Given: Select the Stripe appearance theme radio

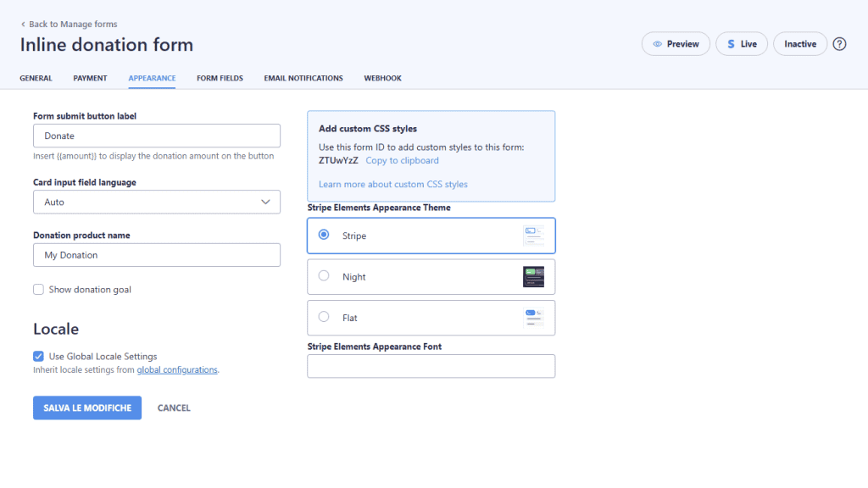Looking at the screenshot, I should [324, 236].
